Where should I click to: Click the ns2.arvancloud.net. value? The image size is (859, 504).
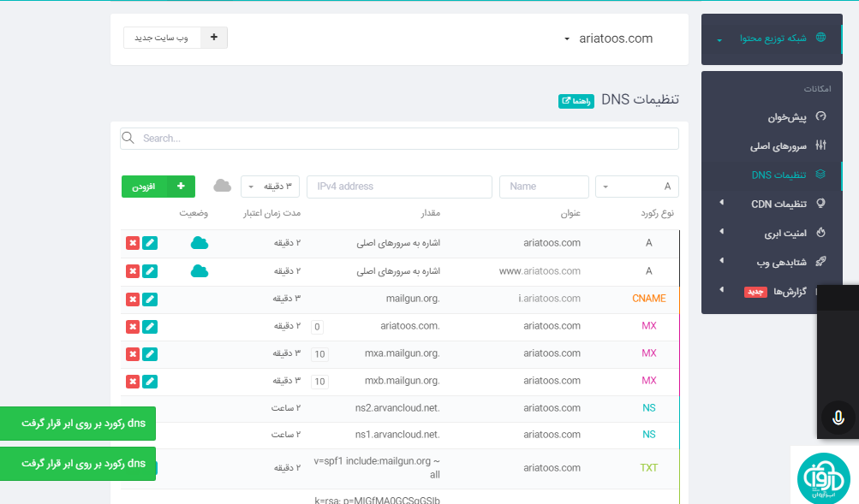point(397,407)
